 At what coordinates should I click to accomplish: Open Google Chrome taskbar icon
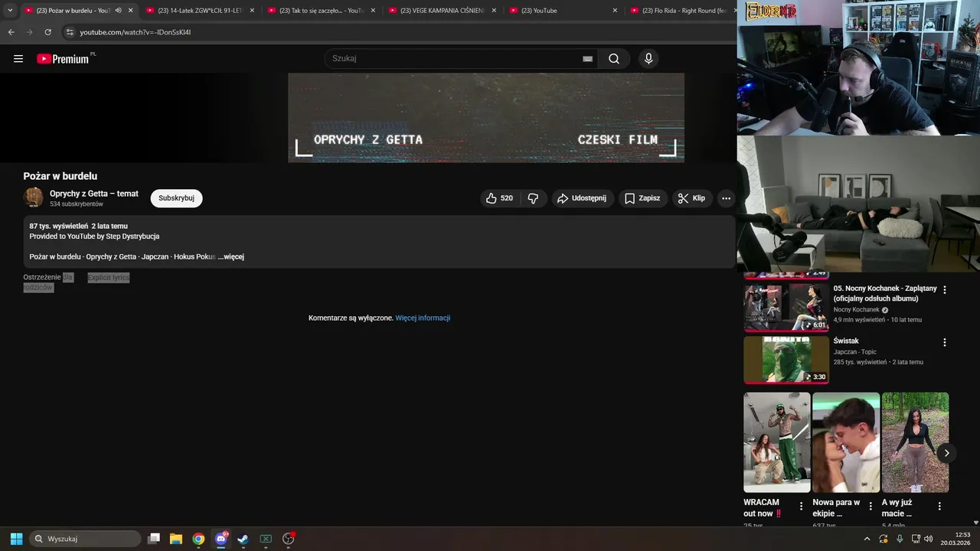pyautogui.click(x=198, y=539)
